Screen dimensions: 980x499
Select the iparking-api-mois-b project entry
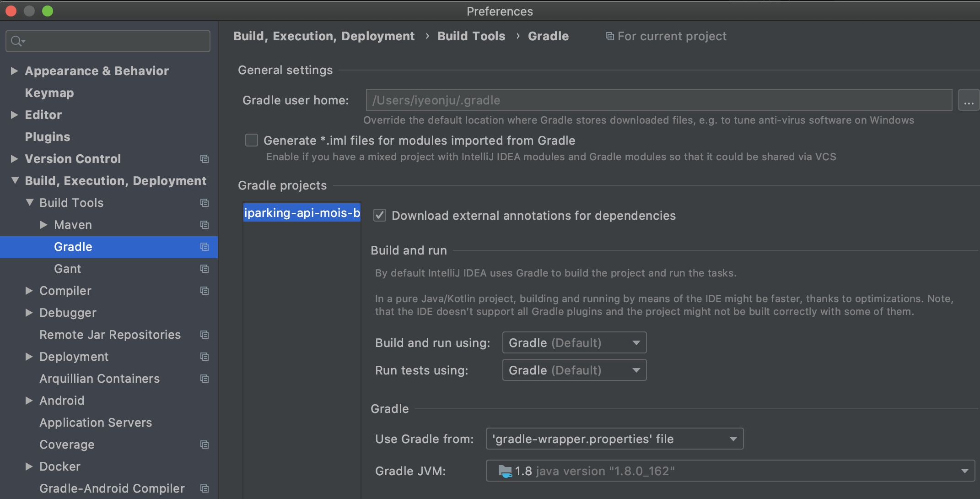(x=302, y=212)
